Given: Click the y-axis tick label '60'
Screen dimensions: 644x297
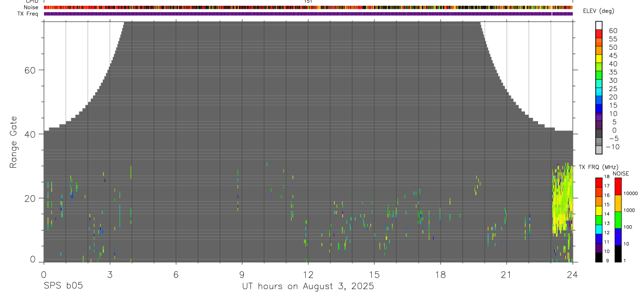Looking at the screenshot, I should pyautogui.click(x=30, y=70).
